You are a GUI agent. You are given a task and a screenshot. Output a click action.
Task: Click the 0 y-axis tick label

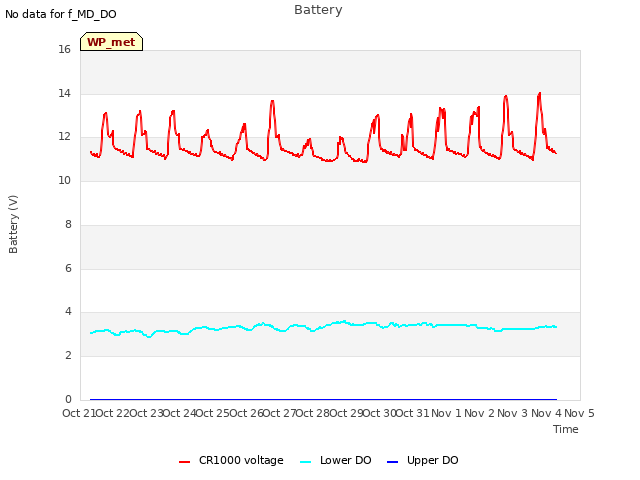[68, 399]
